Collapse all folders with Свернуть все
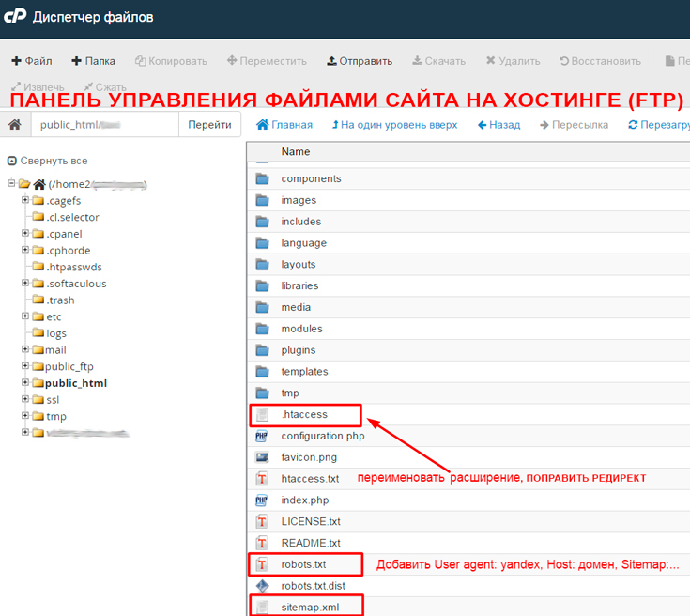 (x=47, y=161)
